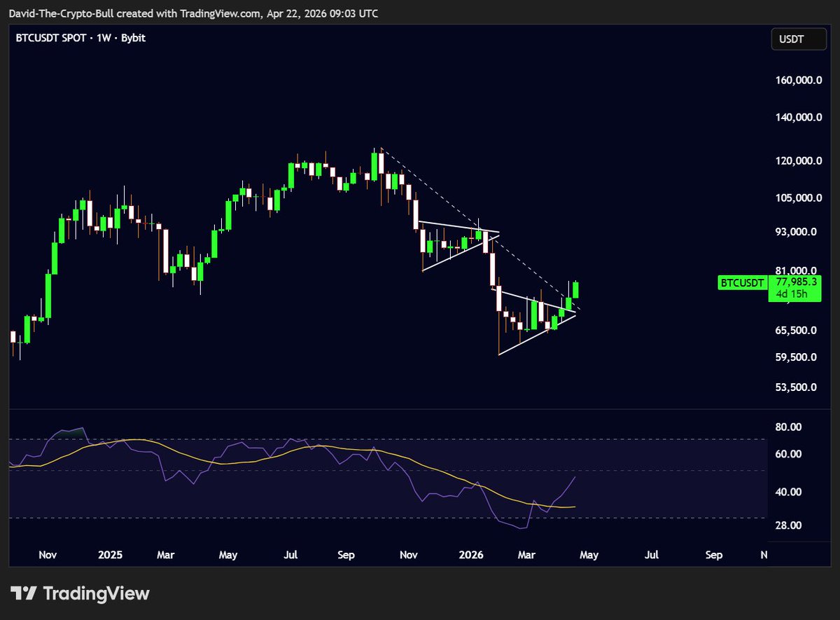Click the 59,500.0 price axis label

(x=794, y=357)
